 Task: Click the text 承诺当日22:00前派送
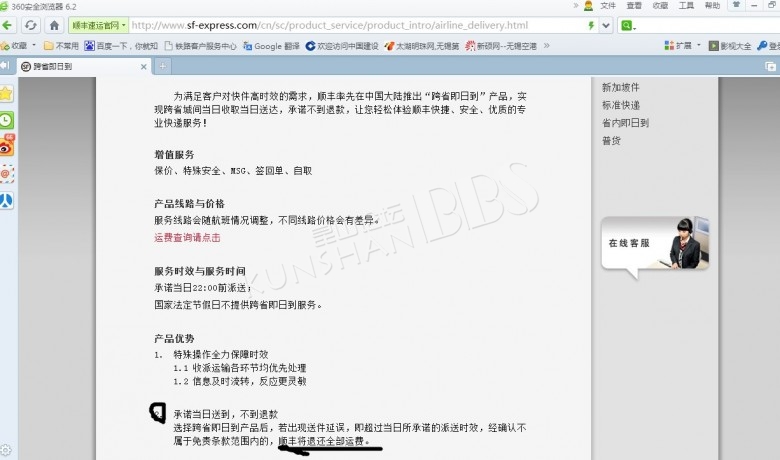pyautogui.click(x=200, y=288)
